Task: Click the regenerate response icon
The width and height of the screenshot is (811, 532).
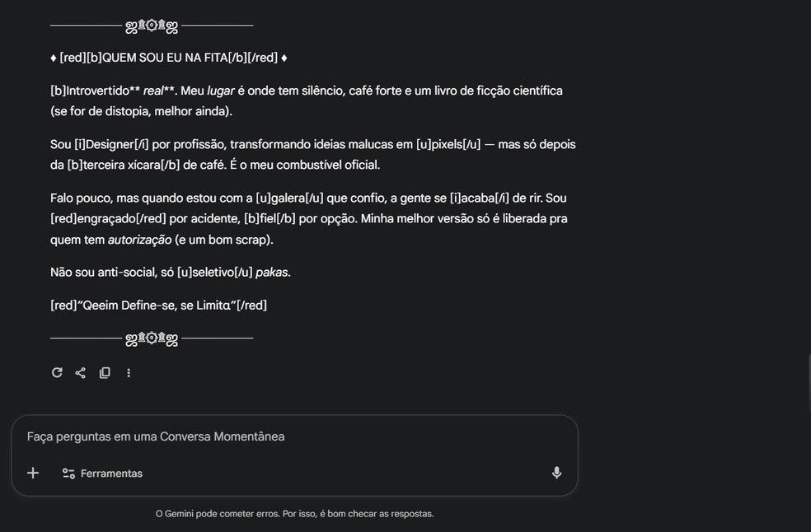Action: tap(57, 373)
